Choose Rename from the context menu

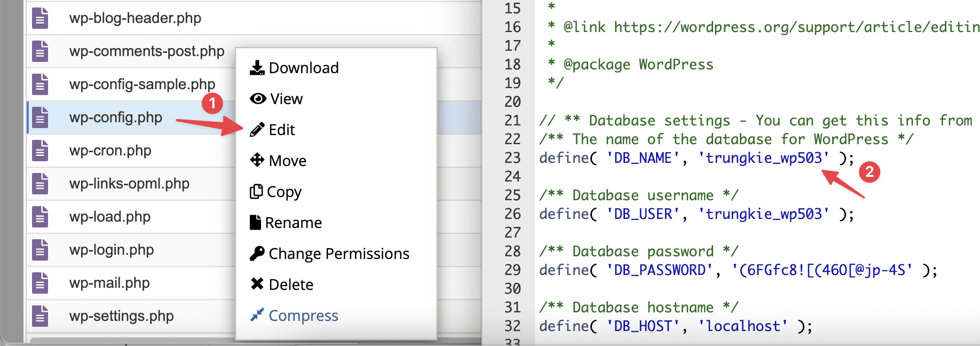293,223
